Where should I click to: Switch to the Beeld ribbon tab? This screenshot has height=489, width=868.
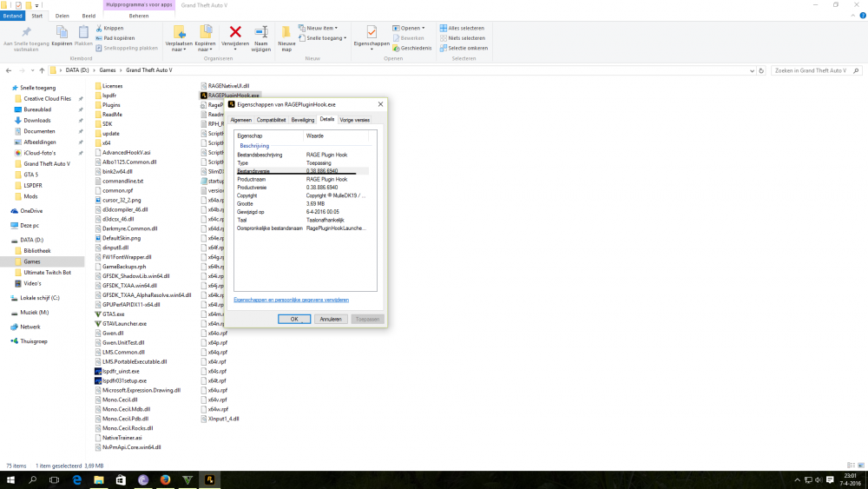[89, 16]
